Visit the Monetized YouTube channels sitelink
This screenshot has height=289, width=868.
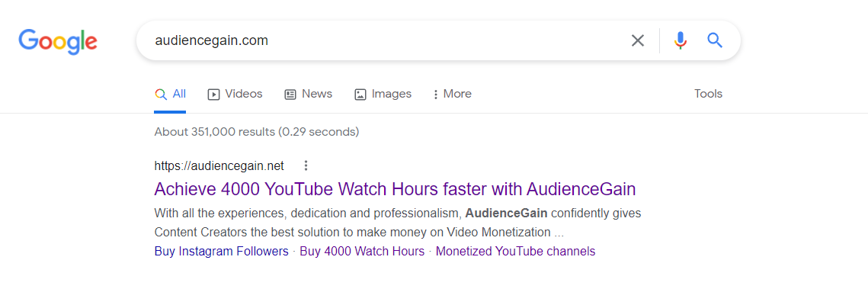(515, 252)
